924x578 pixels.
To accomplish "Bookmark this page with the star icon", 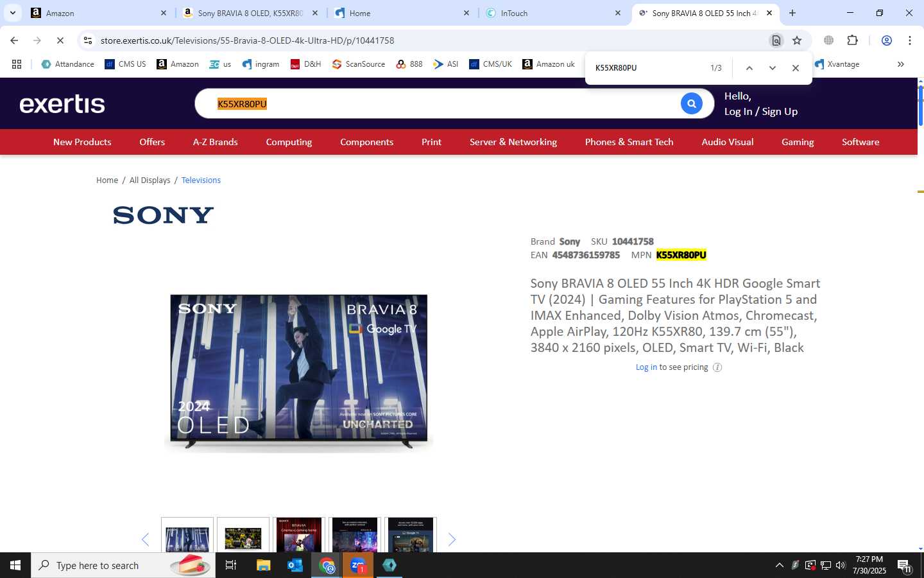I will click(x=797, y=40).
